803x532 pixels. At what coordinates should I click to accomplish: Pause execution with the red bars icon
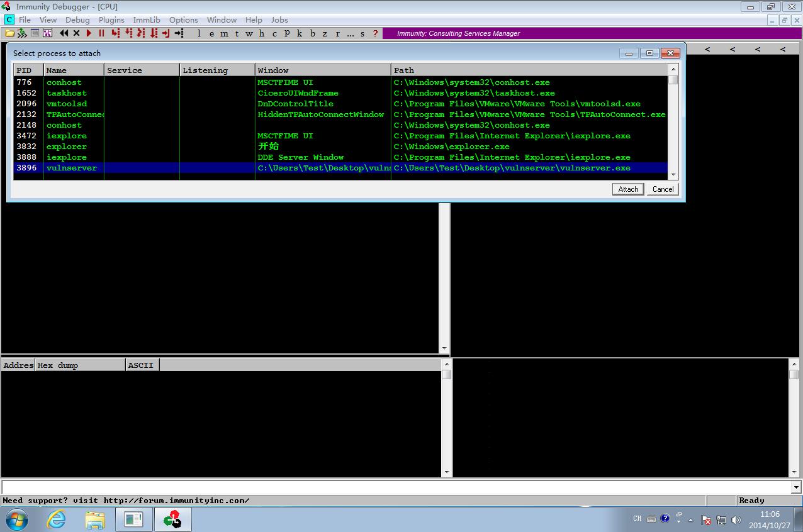pyautogui.click(x=101, y=33)
